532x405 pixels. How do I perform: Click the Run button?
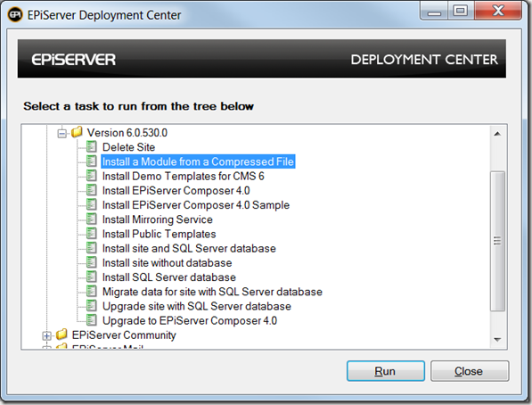[x=386, y=371]
